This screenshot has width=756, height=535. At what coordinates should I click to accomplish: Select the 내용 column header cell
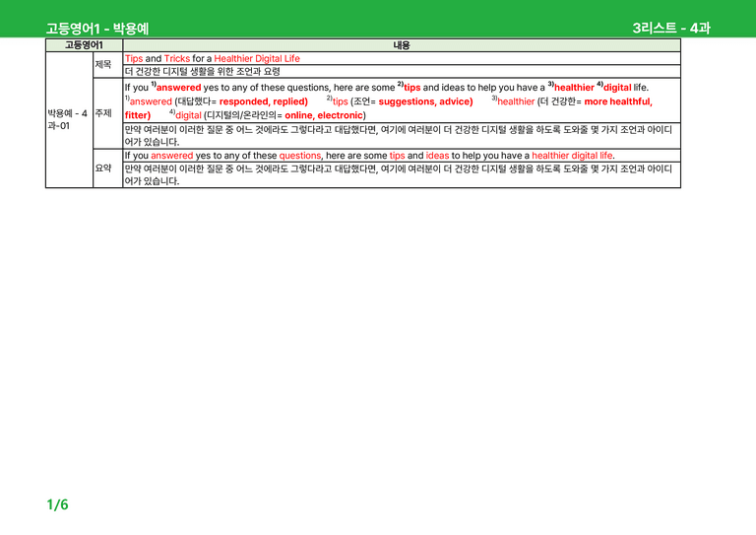point(402,45)
